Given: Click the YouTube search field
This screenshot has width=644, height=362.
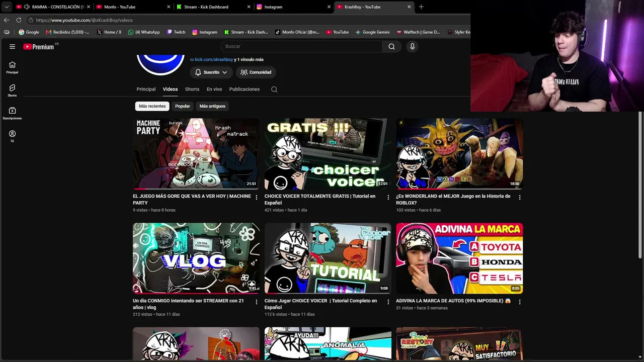Looking at the screenshot, I should [301, 46].
